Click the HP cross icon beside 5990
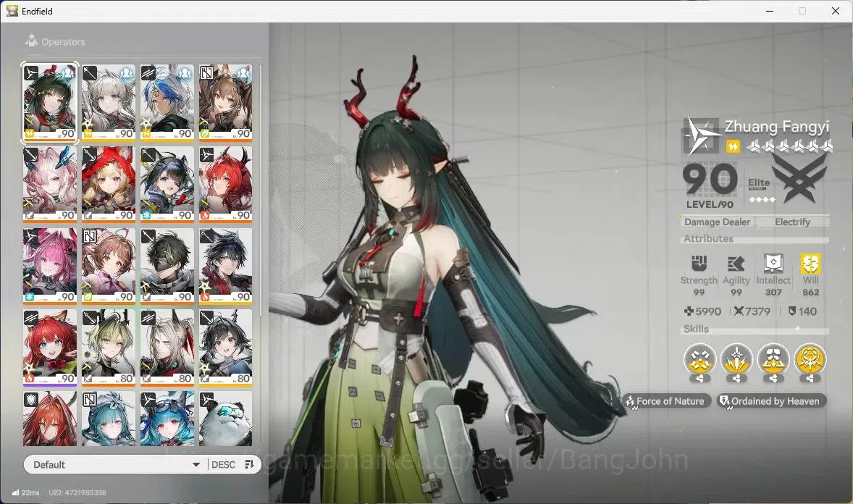Screen dimensions: 853x504 click(x=689, y=311)
